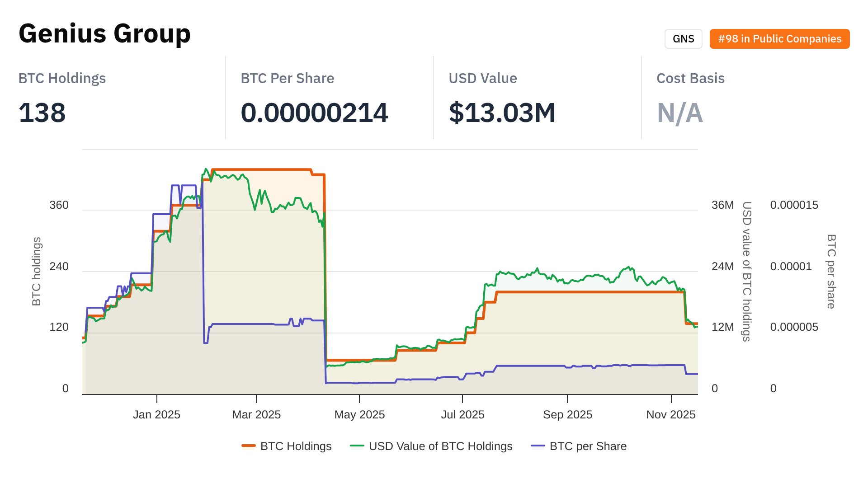Click the Cost Basis N/A value
Image resolution: width=868 pixels, height=488 pixels.
[x=679, y=113]
